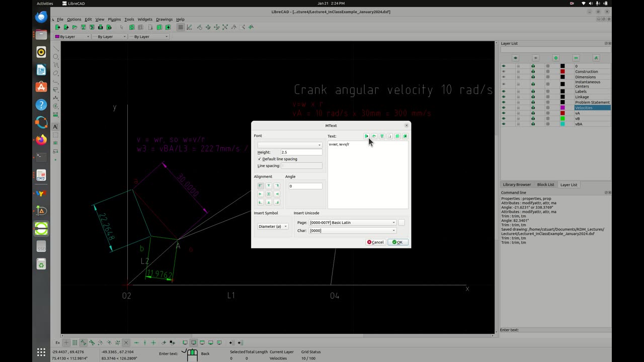Click the load text from file icon
The width and height of the screenshot is (644, 362).
(x=374, y=136)
